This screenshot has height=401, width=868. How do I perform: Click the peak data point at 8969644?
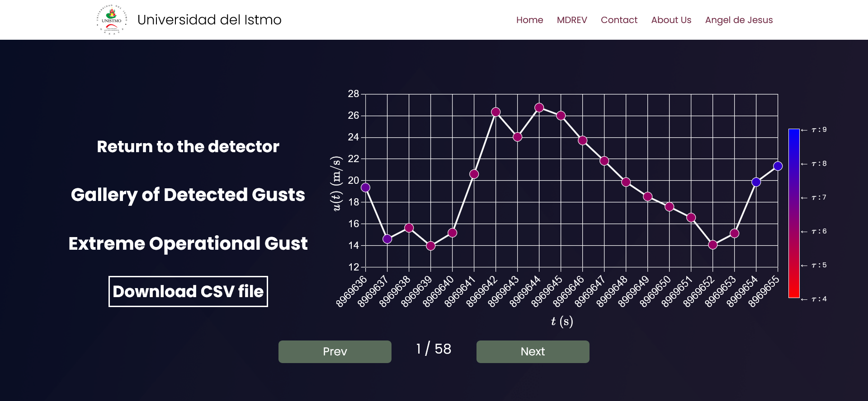(x=539, y=108)
